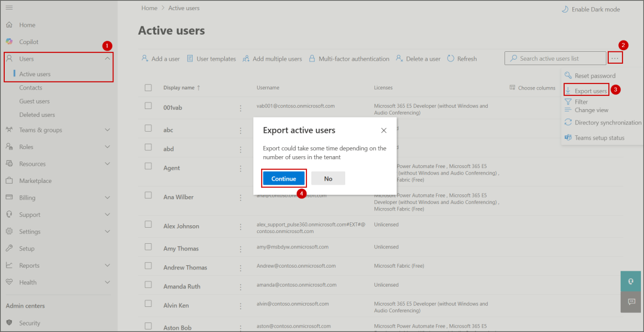Open Amanda Ruth user entry

pos(182,287)
